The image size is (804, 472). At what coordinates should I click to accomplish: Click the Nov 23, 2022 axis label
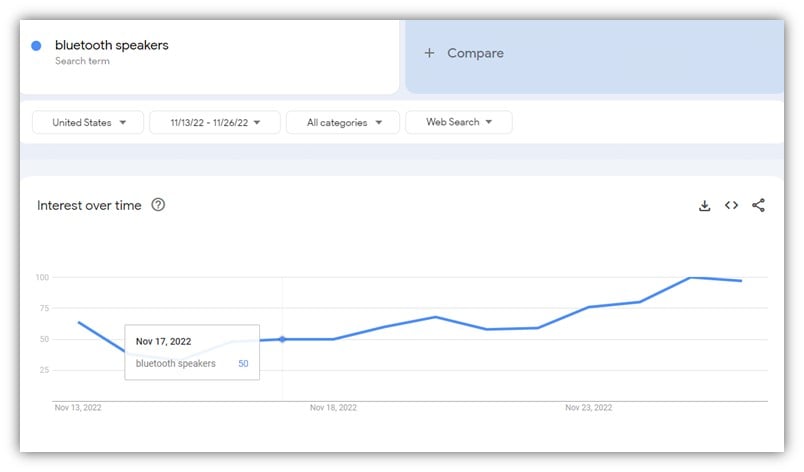(x=588, y=408)
